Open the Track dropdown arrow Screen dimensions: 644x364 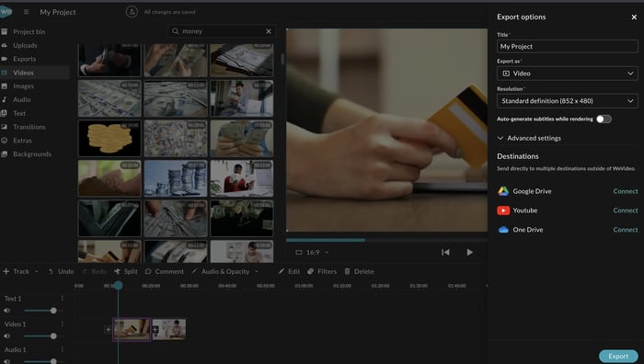(x=36, y=272)
